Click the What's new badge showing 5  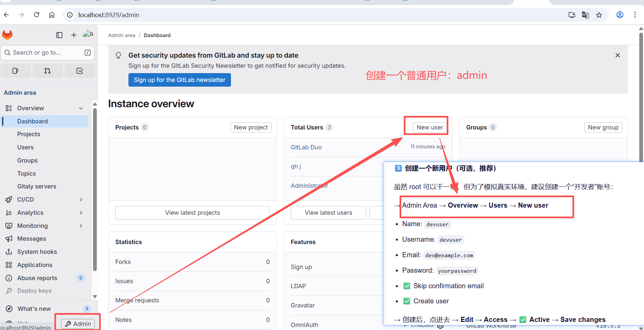tap(87, 309)
